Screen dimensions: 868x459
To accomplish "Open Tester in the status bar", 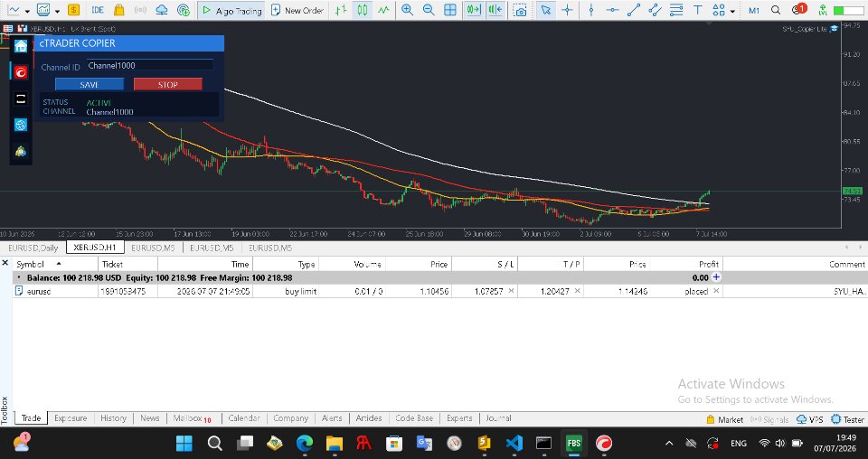I will pos(847,420).
